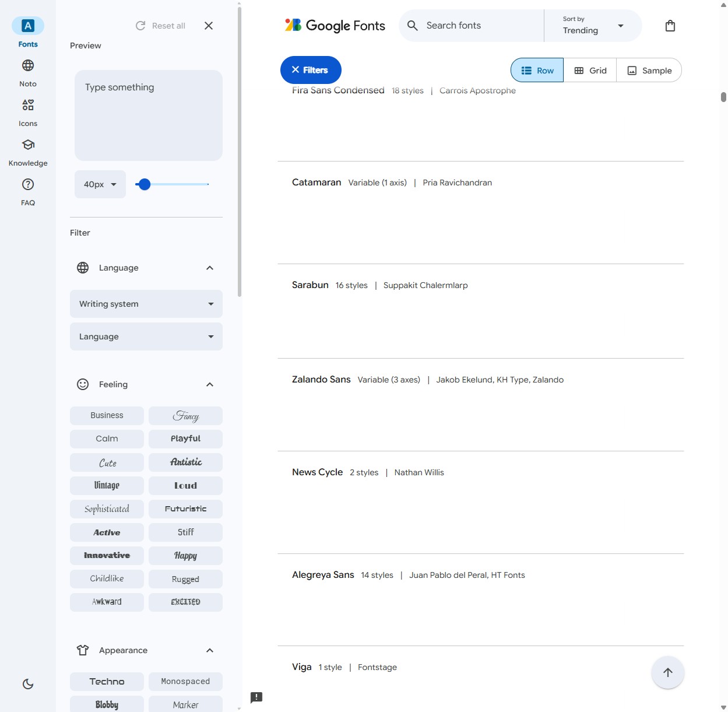Viewport: 728px width, 712px height.
Task: Open the Zalando Sans font entry
Action: (x=481, y=405)
